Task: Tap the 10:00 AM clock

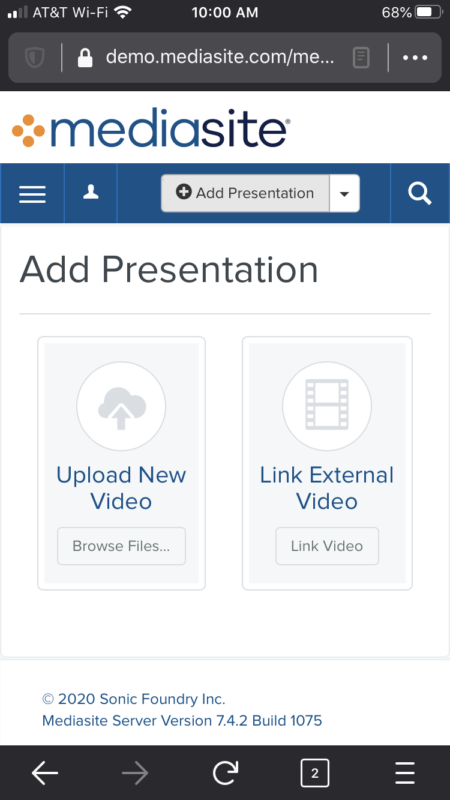Action: [225, 13]
